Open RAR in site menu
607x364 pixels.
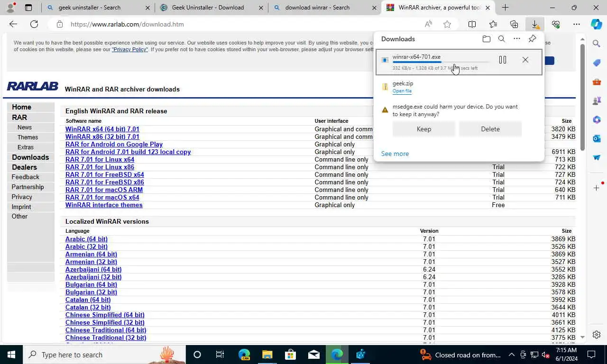[x=19, y=117]
